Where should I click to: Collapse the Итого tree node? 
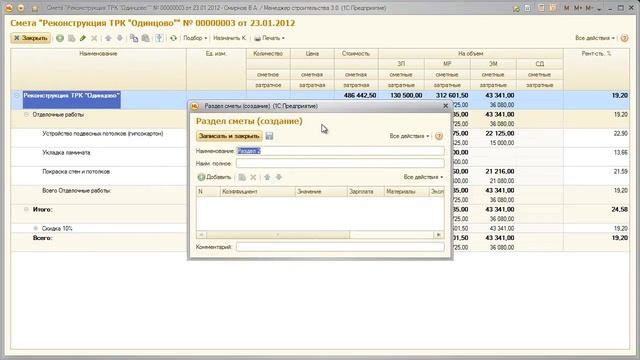(x=27, y=209)
